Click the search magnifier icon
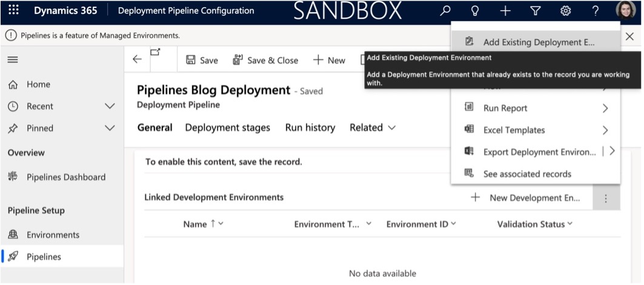This screenshot has width=644, height=285. [x=445, y=11]
